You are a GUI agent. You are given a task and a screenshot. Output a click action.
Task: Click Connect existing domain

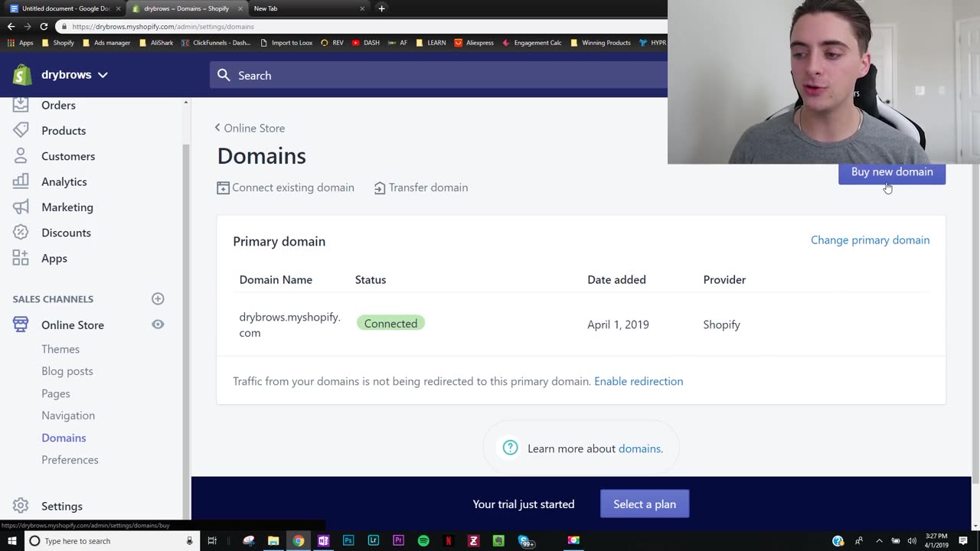(x=286, y=187)
